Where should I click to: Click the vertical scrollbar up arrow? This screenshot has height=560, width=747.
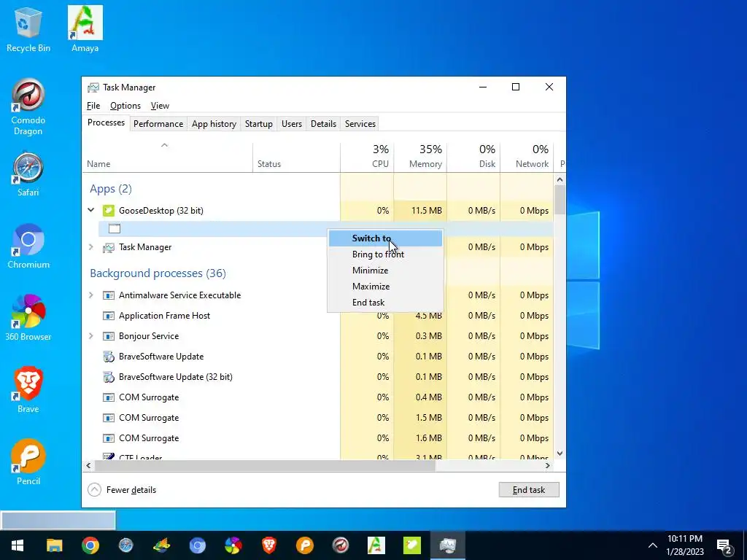[x=560, y=180]
